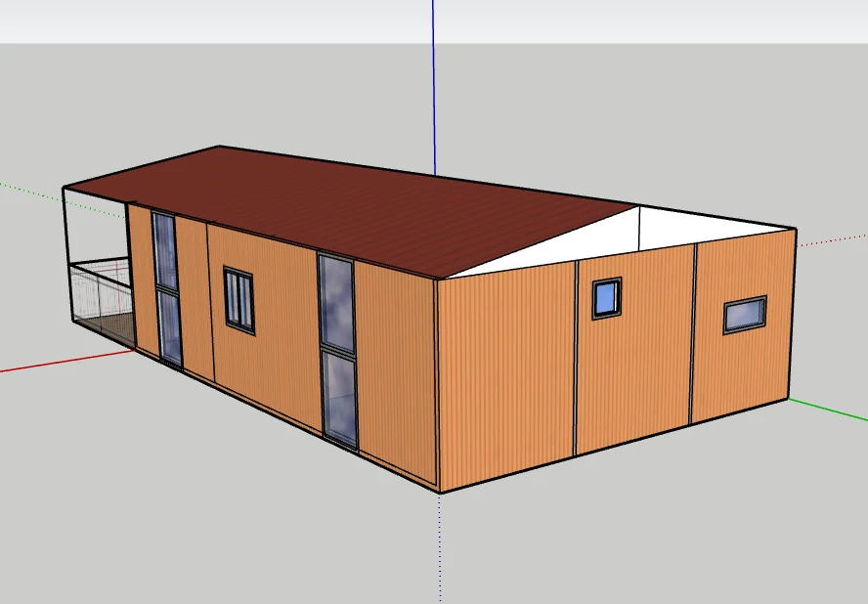Screen dimensions: 868x604
Task: Click the three-pane window on side wall
Action: pyautogui.click(x=239, y=301)
